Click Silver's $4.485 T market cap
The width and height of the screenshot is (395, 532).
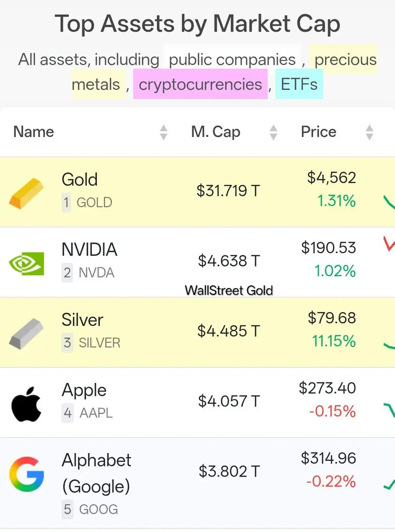coord(229,331)
